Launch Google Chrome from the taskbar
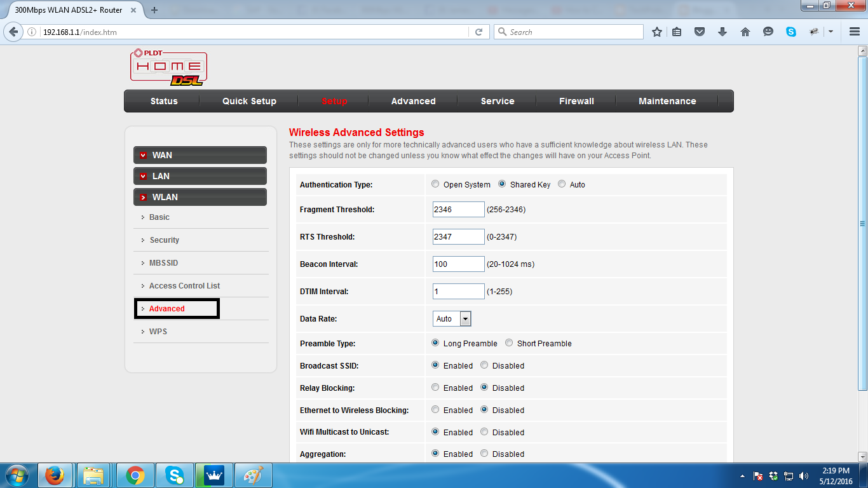Screen dimensions: 868x488 click(135, 475)
